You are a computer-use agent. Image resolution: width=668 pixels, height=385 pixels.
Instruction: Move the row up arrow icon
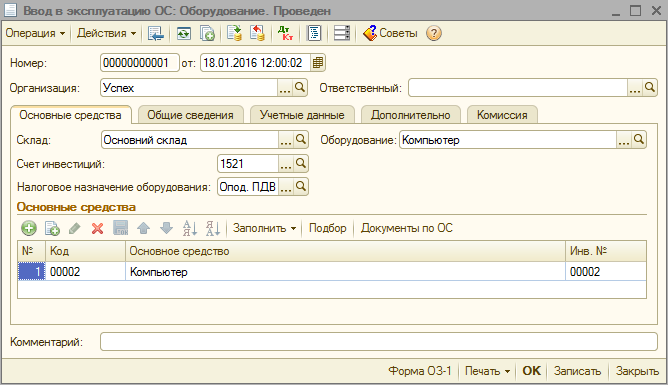[x=144, y=228]
